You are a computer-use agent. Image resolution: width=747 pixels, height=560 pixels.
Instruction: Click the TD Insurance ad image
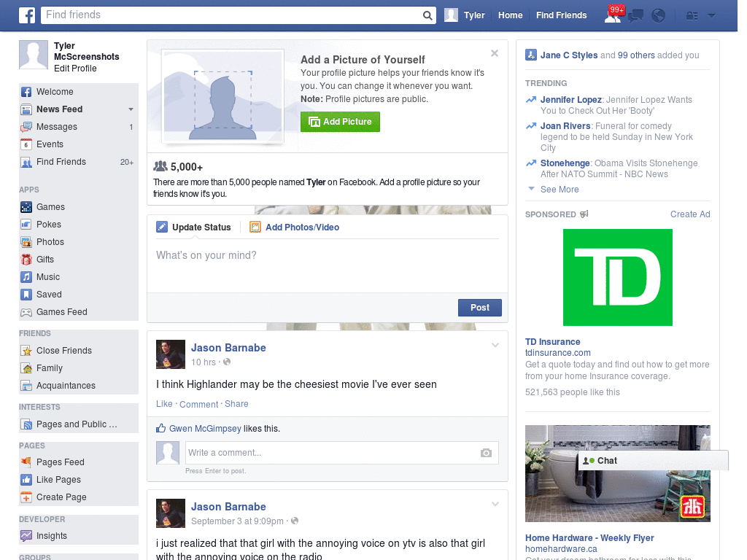[617, 278]
